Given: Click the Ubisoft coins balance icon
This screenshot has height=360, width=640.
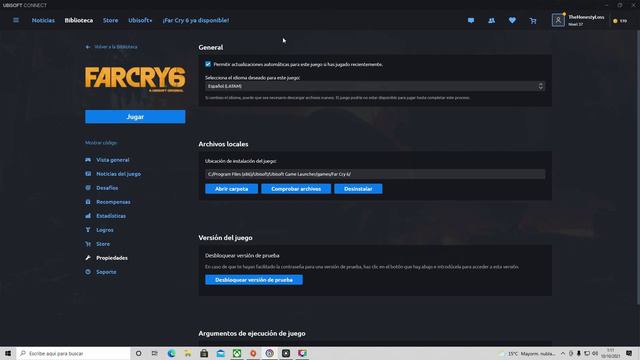Looking at the screenshot, I should pos(616,21).
